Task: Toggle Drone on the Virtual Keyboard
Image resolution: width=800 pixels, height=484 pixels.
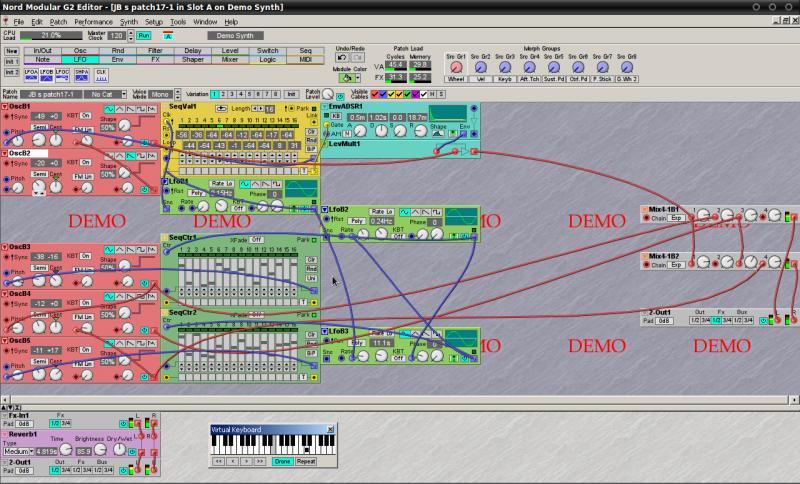Action: click(282, 461)
